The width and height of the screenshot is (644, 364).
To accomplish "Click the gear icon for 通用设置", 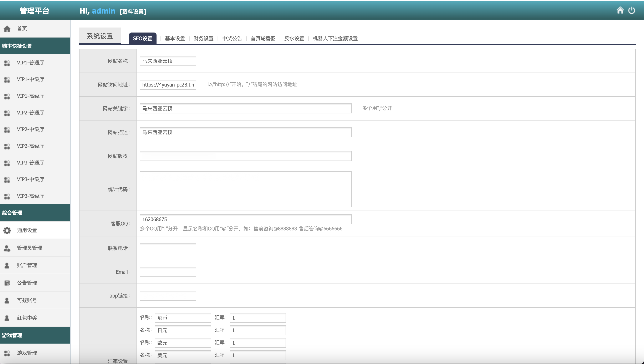I will tap(7, 230).
